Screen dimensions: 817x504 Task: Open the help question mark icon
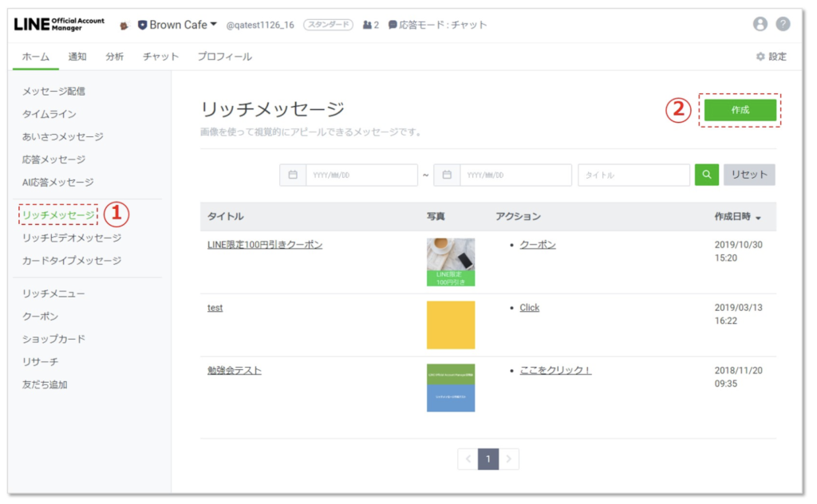click(x=783, y=24)
